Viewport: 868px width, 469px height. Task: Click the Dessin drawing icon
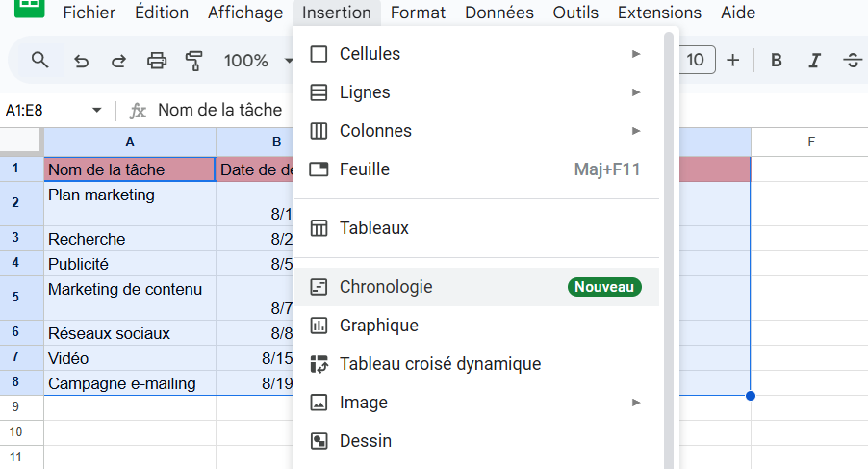(319, 441)
